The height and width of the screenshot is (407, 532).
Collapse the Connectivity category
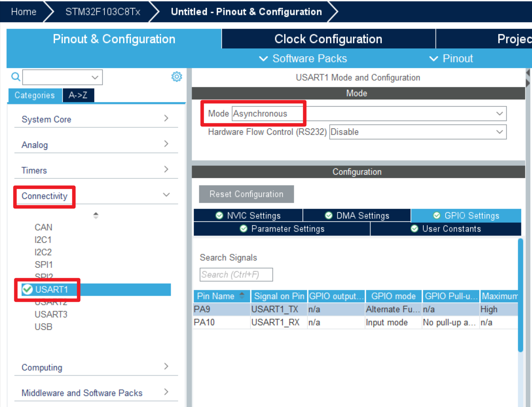point(95,196)
